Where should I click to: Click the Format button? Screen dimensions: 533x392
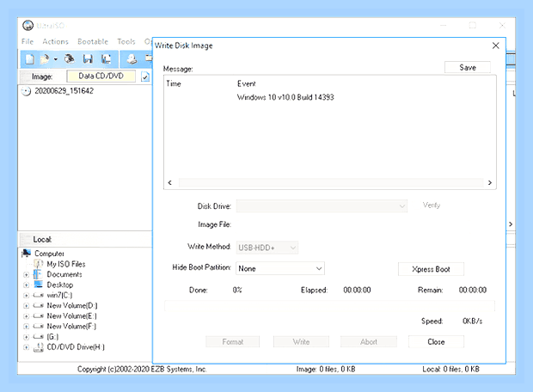[x=232, y=341]
